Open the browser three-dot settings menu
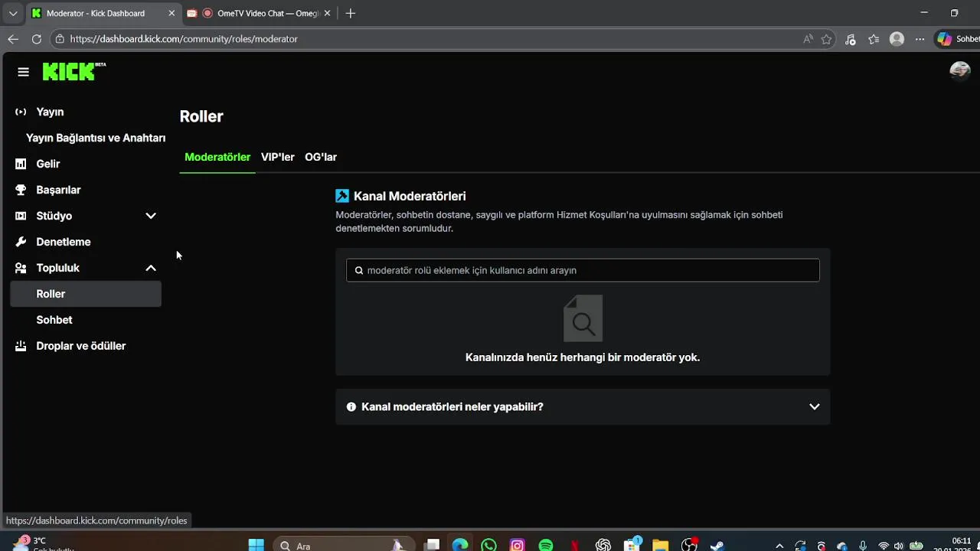 click(x=920, y=39)
